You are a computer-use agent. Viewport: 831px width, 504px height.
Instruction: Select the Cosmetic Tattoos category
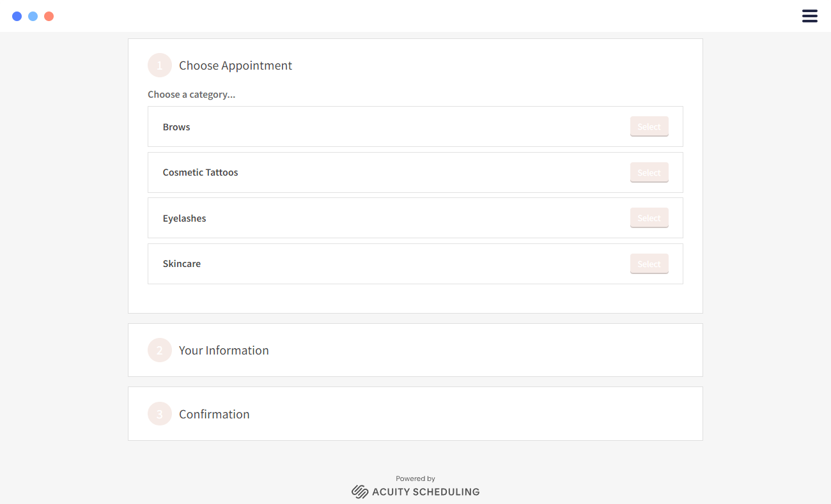click(649, 172)
